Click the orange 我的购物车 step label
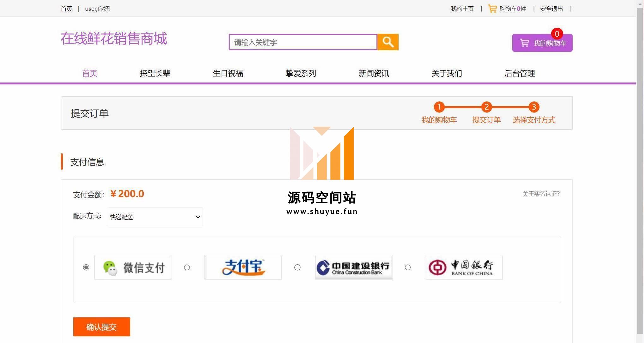This screenshot has height=343, width=644. (x=439, y=120)
